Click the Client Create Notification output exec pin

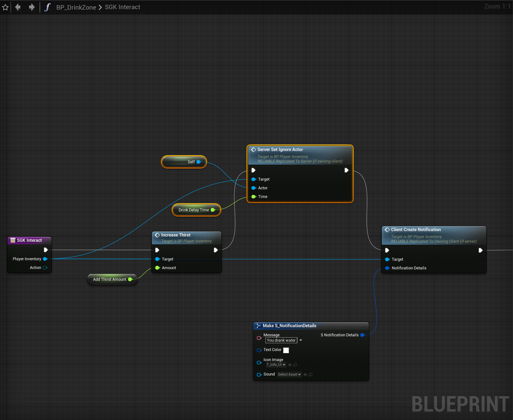point(480,250)
